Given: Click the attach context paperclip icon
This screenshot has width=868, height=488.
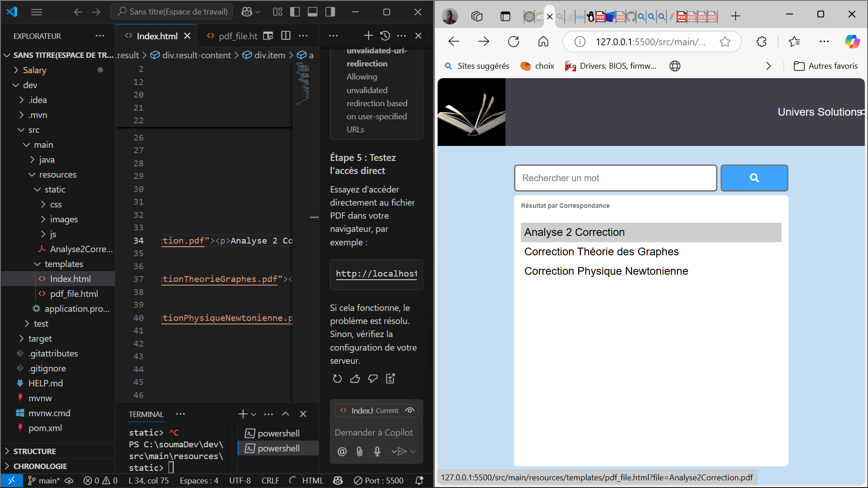Looking at the screenshot, I should pyautogui.click(x=359, y=451).
